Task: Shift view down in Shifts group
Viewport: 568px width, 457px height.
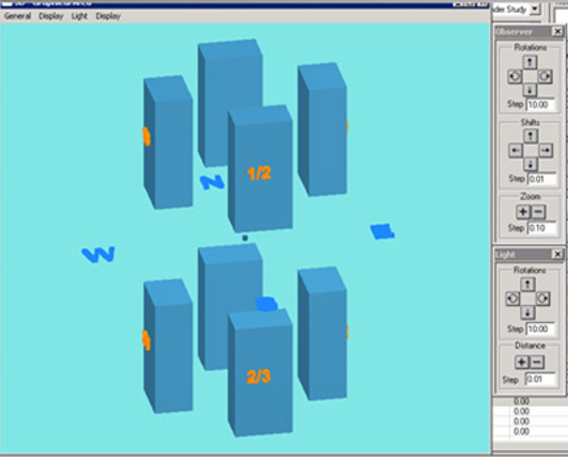Action: (x=530, y=164)
